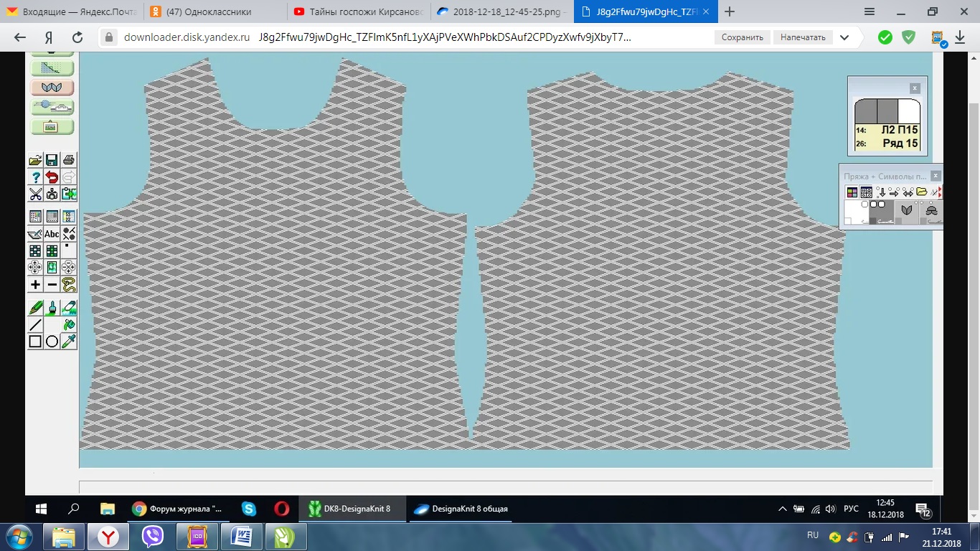Click the minus zoom-out icon
This screenshot has height=551, width=980.
tap(52, 285)
